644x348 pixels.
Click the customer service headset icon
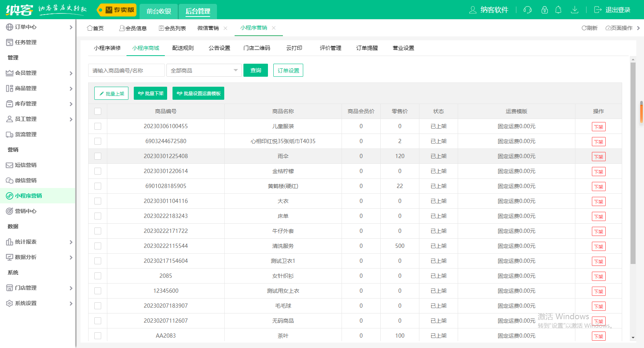527,10
